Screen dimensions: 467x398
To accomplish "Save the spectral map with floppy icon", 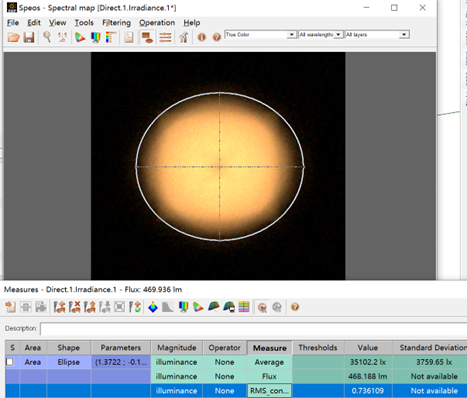I will [x=29, y=37].
